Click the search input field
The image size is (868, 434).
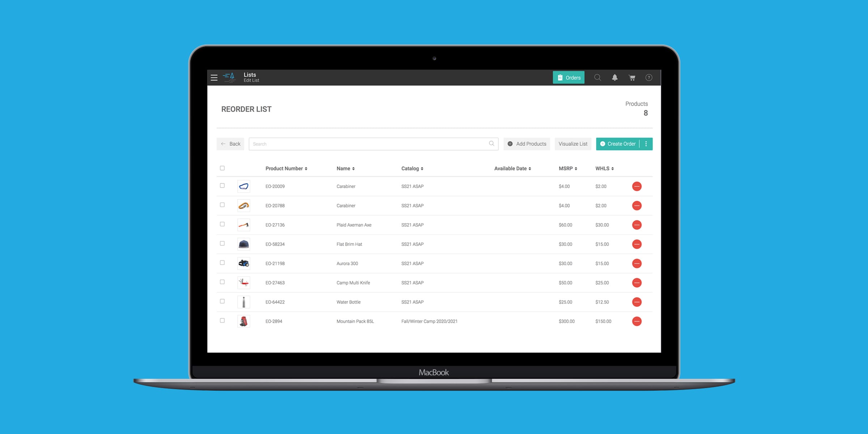pyautogui.click(x=372, y=143)
